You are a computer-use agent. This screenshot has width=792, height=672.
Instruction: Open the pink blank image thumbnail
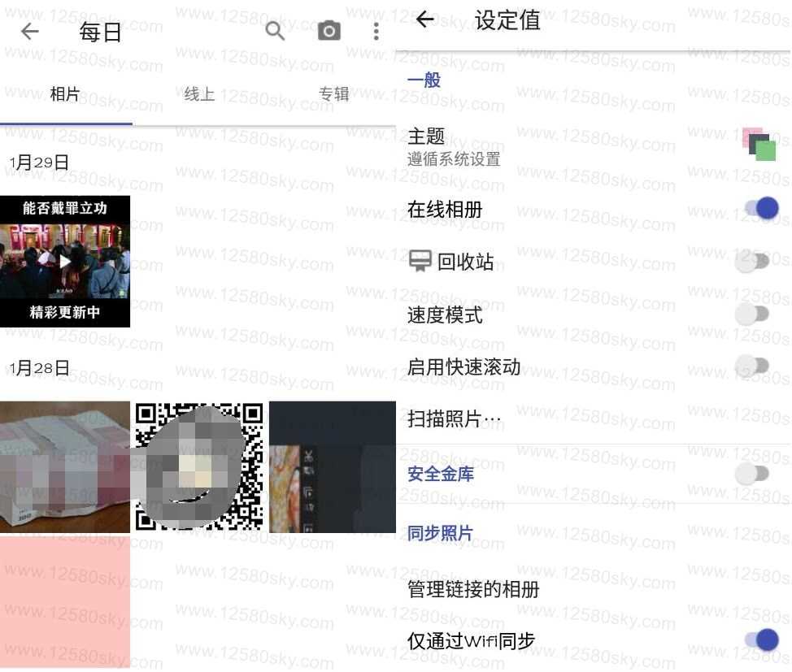click(x=65, y=602)
